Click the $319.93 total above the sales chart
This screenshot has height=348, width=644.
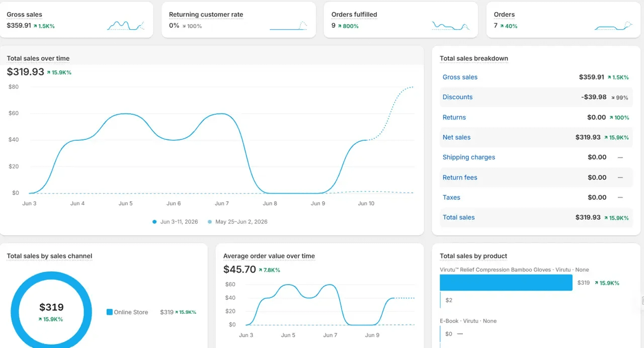[x=26, y=72]
